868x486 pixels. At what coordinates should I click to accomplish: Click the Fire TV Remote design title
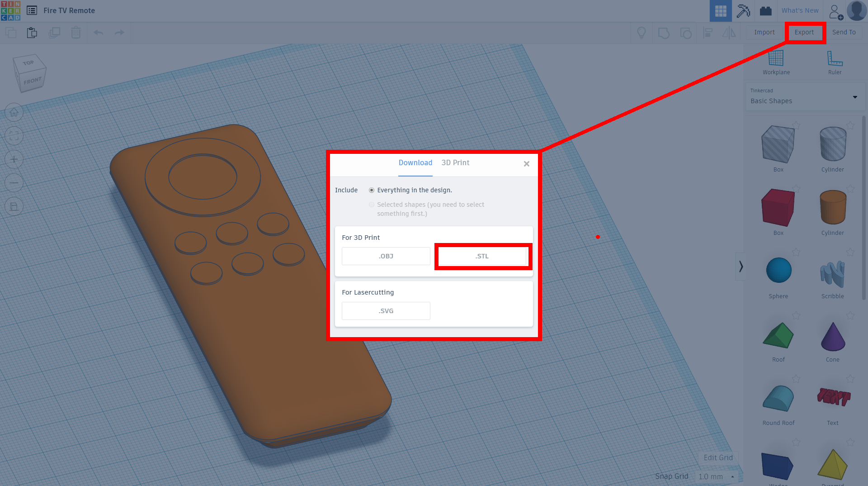click(x=69, y=10)
